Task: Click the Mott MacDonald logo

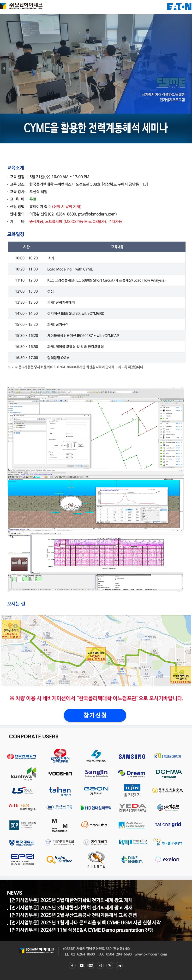Action: [x=60, y=825]
